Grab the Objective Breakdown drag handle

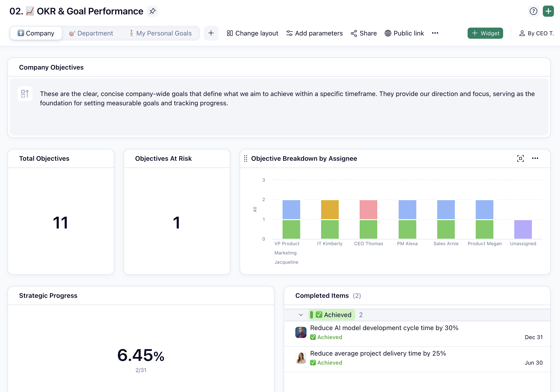pyautogui.click(x=246, y=158)
